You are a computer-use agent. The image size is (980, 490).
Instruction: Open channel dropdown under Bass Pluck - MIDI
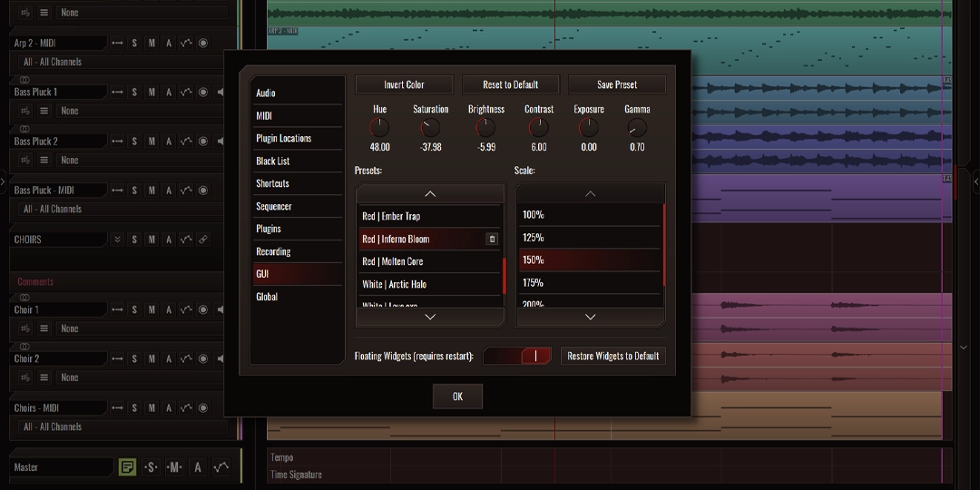[x=122, y=209]
